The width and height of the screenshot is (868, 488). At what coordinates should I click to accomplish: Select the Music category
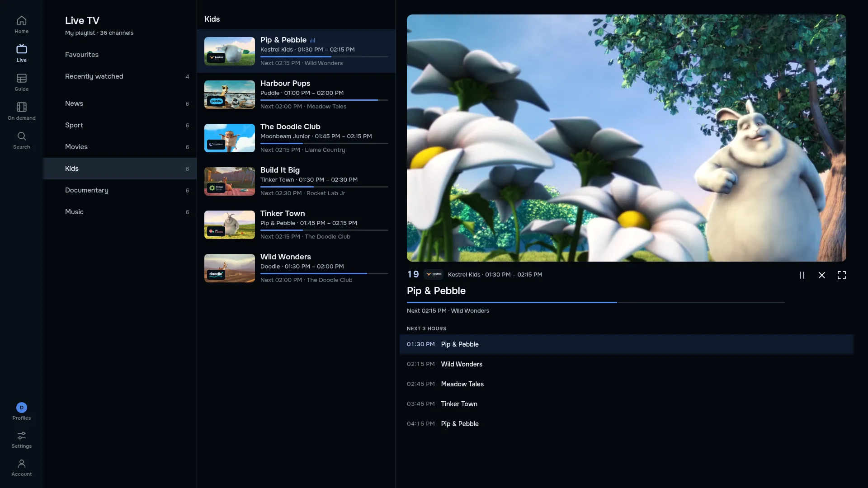tap(120, 212)
